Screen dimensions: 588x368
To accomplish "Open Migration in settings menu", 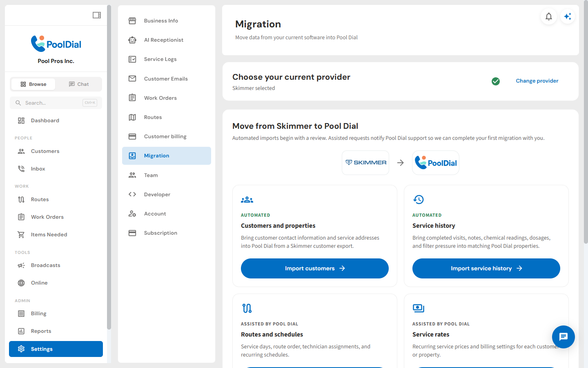I will (167, 156).
